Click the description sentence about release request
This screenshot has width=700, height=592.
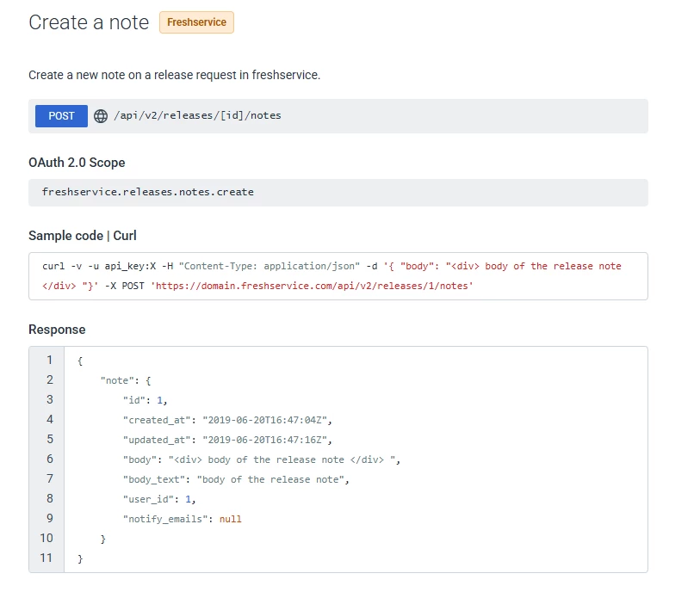[175, 75]
